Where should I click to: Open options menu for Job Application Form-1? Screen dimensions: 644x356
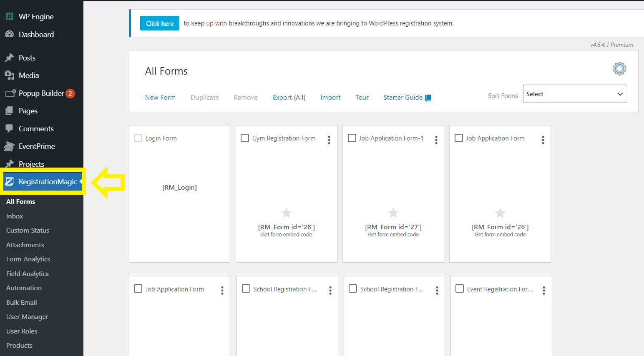[x=436, y=140]
